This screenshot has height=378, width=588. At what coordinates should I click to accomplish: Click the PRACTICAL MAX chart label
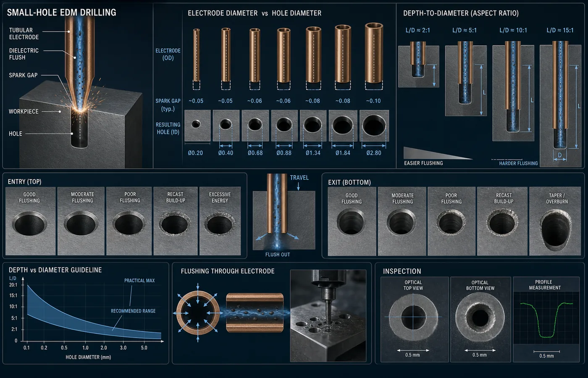[139, 281]
